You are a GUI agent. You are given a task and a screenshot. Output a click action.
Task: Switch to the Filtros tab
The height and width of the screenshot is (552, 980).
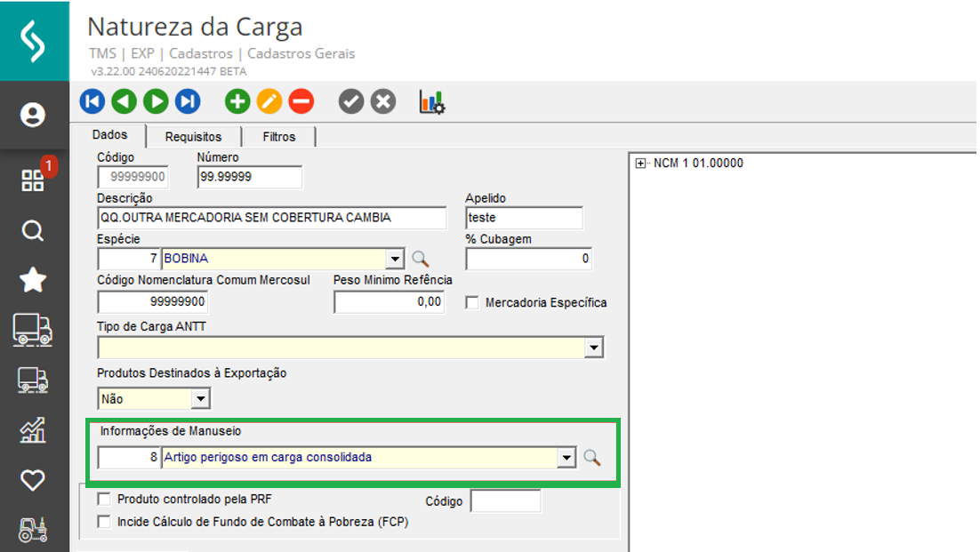pos(278,137)
